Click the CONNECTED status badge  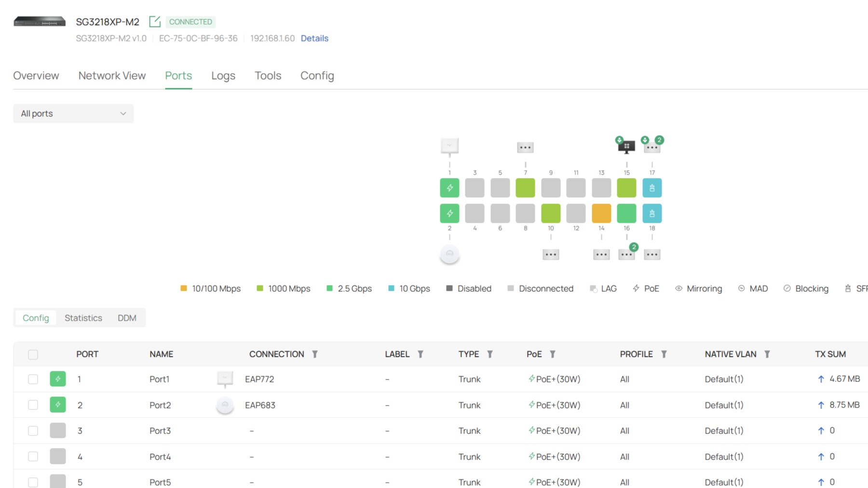click(x=190, y=22)
